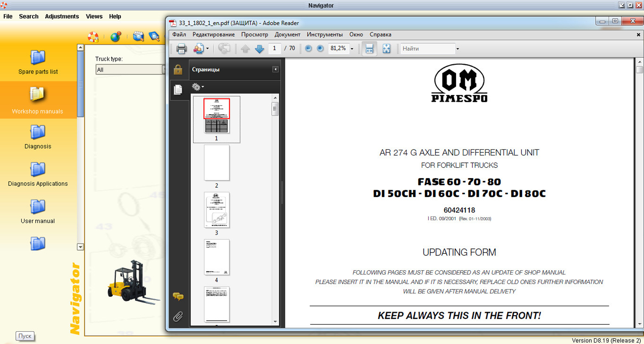
Task: Open the Comments speech bubble panel
Action: tap(178, 297)
